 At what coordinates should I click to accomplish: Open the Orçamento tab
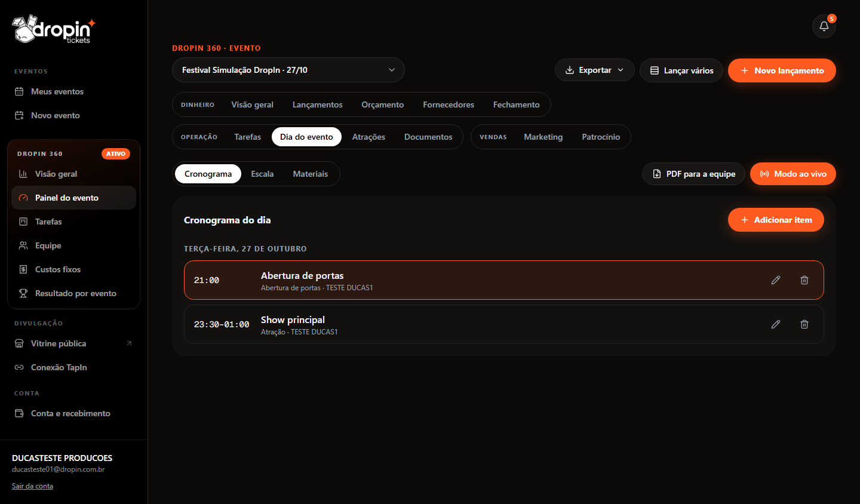[383, 105]
